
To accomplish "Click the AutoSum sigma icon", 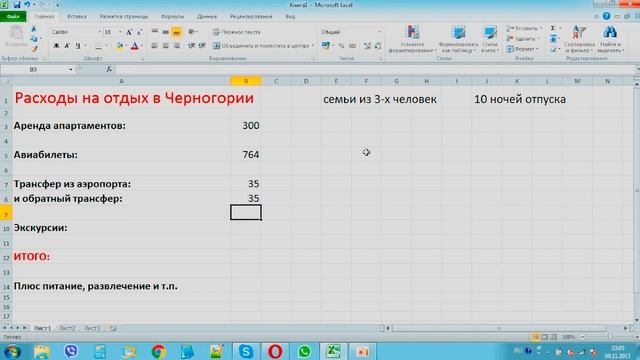I will [553, 28].
